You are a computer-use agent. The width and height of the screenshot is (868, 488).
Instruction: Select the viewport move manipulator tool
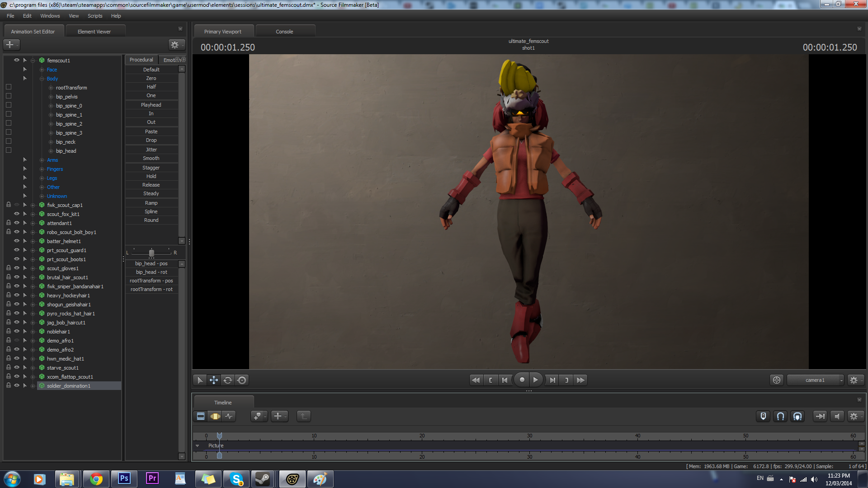[x=214, y=380]
